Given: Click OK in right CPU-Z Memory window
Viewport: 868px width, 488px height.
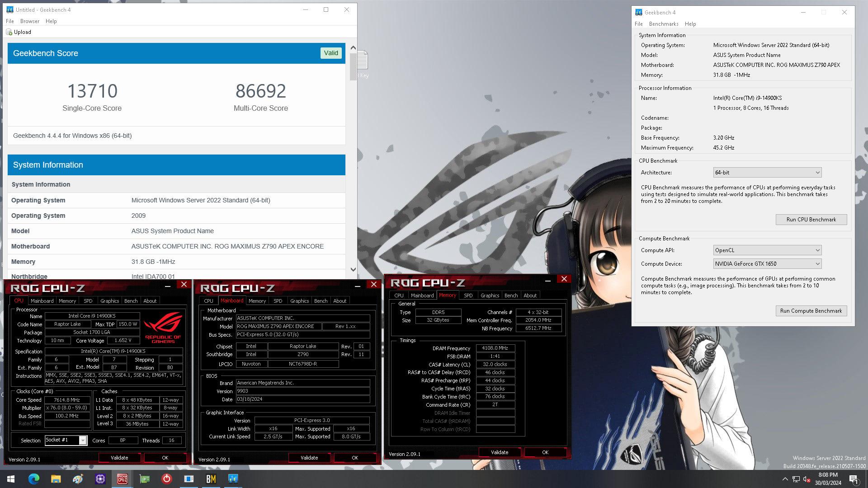Looking at the screenshot, I should point(545,452).
